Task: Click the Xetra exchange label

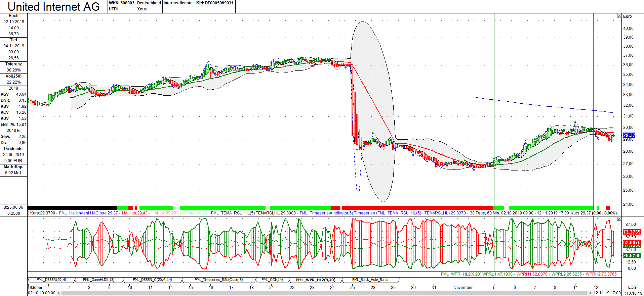Action: pos(142,9)
